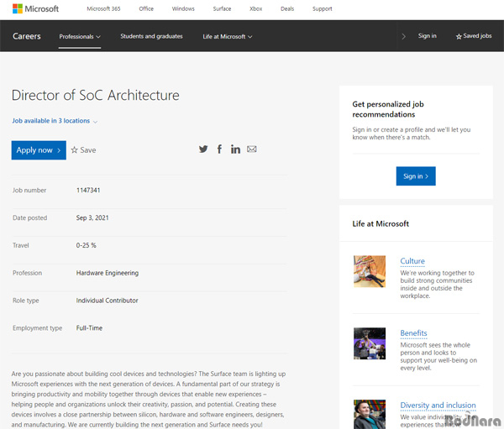Image resolution: width=504 pixels, height=429 pixels.
Task: Open Saved jobs in header
Action: 474,36
